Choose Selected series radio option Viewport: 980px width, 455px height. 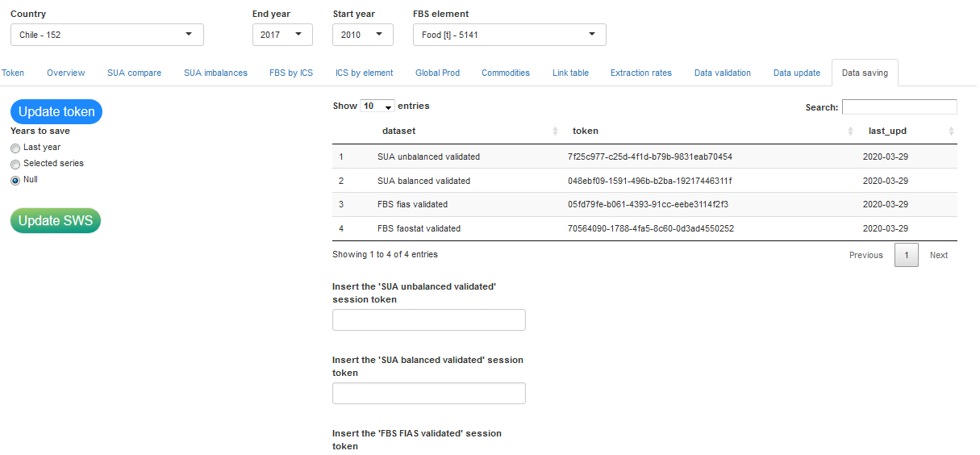pos(15,165)
